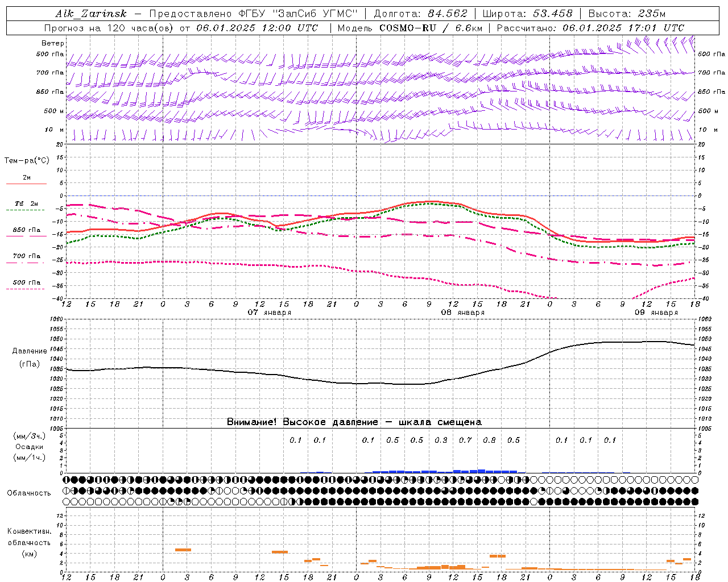
Task: Select the latitude text Широта: 53.458
Action: [x=527, y=14]
